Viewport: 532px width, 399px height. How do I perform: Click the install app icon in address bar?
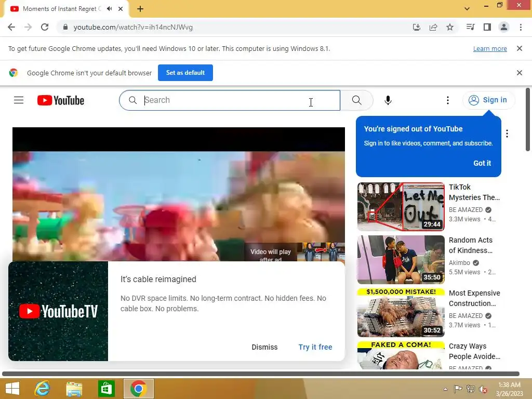[x=416, y=27]
